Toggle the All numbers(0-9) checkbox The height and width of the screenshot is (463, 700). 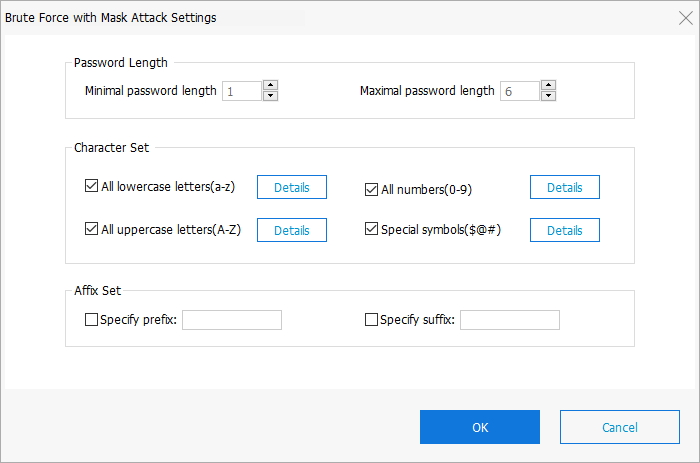(x=372, y=188)
